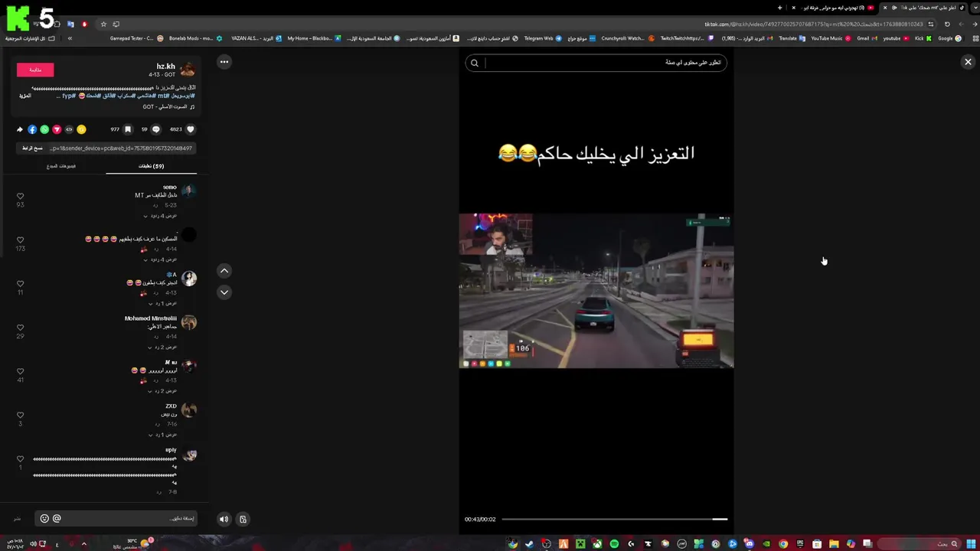Seek using the video progress bar

(614, 519)
